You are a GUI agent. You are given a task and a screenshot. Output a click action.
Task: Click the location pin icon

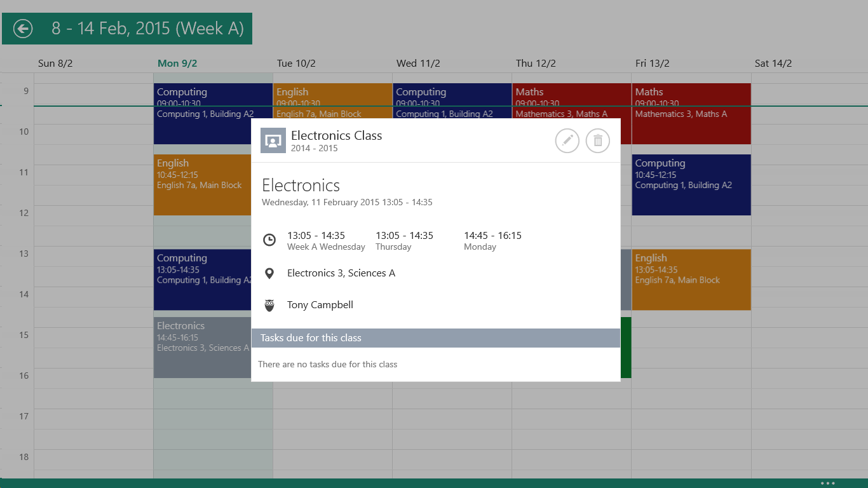(269, 273)
